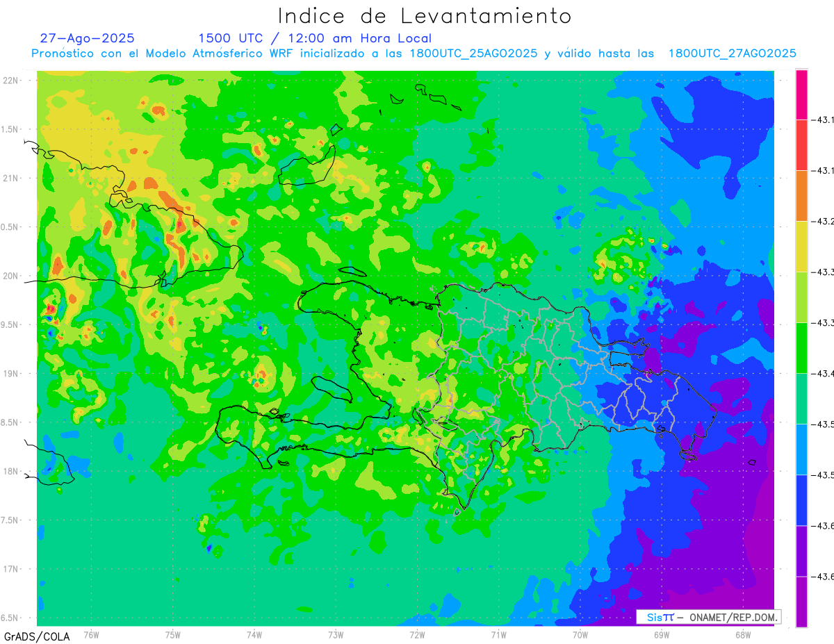This screenshot has height=644, width=834.
Task: Click the '72W' longitude label
Action: point(417,634)
